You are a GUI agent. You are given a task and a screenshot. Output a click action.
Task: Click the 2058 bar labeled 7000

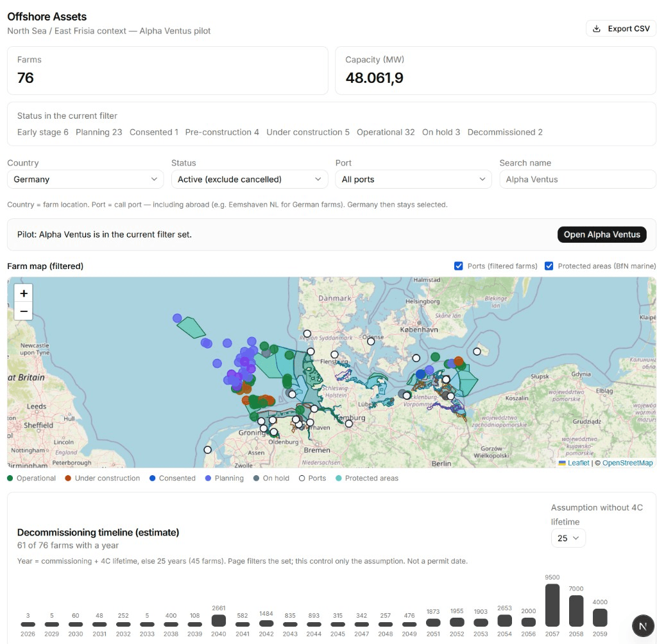576,611
